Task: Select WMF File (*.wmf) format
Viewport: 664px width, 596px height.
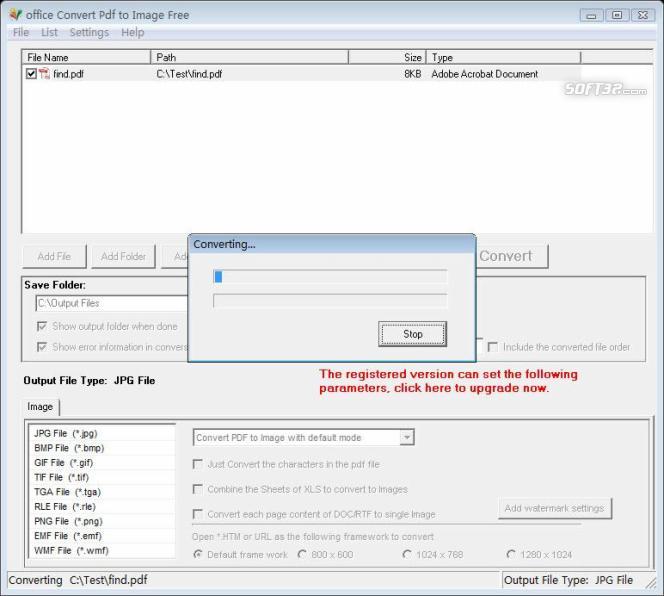Action: [102, 550]
